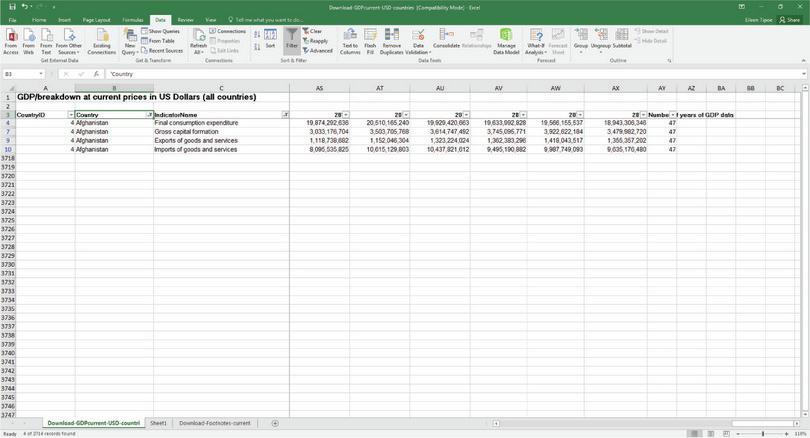Viewport: 810px width, 438px height.
Task: Switch to Page Break Preview in the status bar
Action: coord(726,433)
